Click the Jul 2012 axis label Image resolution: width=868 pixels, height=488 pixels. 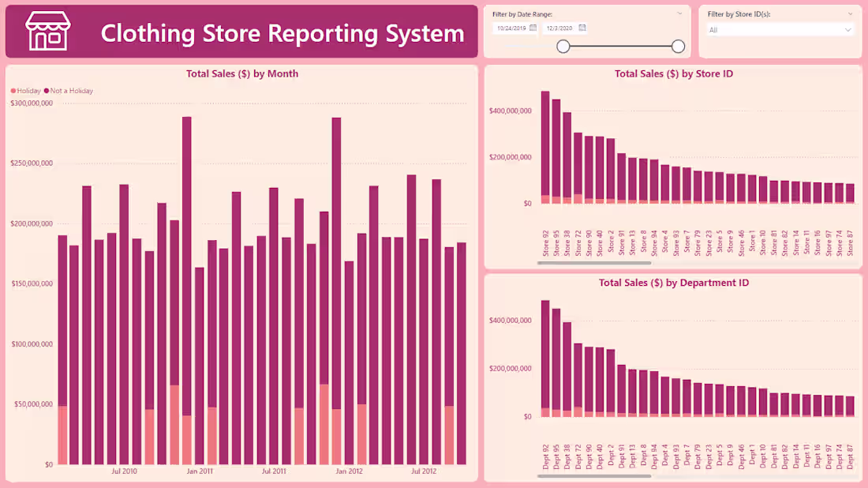tap(424, 471)
